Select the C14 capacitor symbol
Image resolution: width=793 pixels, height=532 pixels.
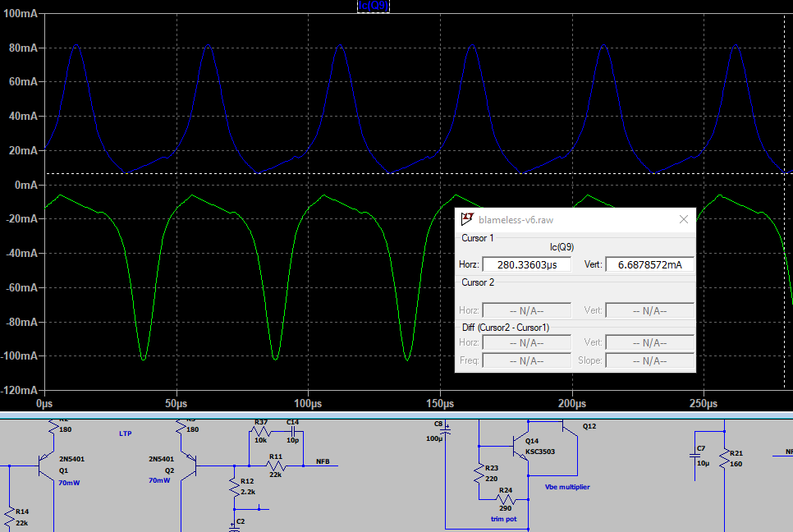click(293, 432)
